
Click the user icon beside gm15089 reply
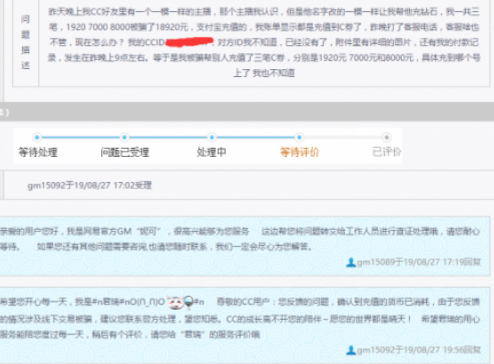(351, 262)
